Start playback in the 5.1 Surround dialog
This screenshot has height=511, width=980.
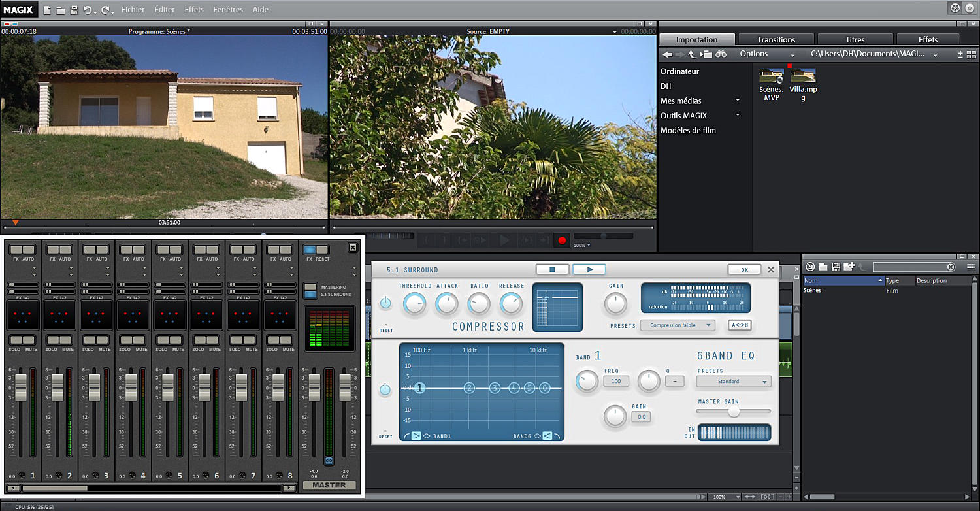589,269
